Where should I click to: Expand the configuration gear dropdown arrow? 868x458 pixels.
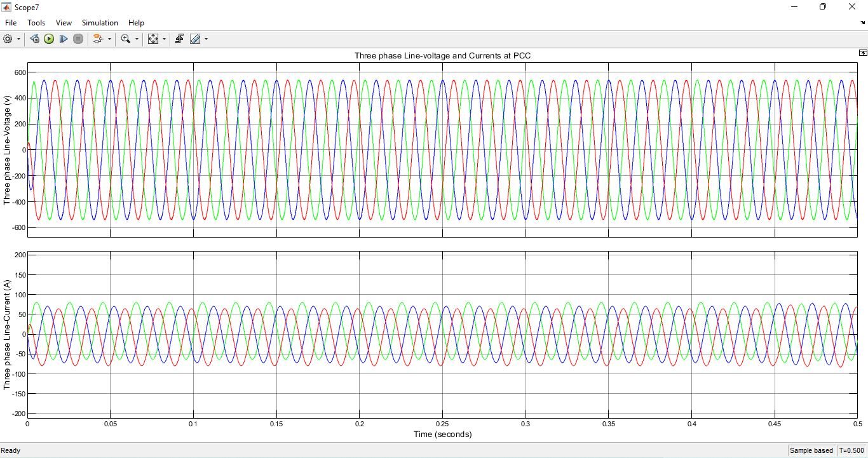pyautogui.click(x=18, y=39)
